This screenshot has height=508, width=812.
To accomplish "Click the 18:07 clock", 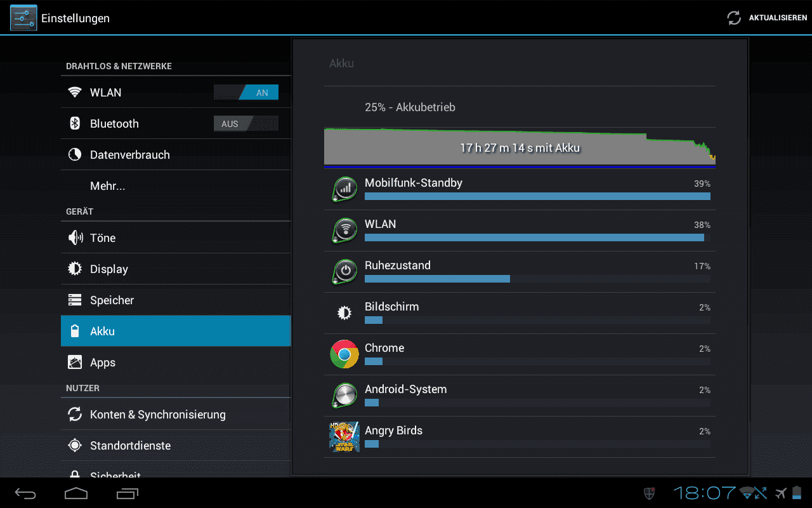I will 704,493.
